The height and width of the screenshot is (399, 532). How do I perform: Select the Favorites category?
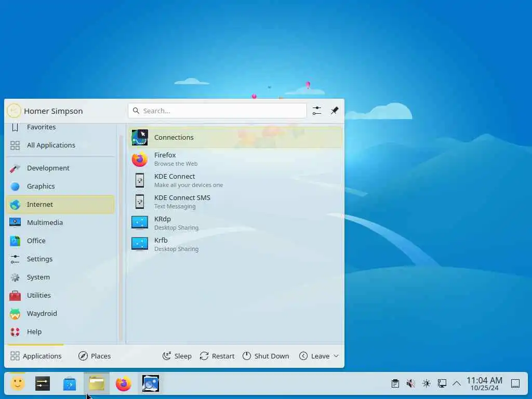[60, 127]
